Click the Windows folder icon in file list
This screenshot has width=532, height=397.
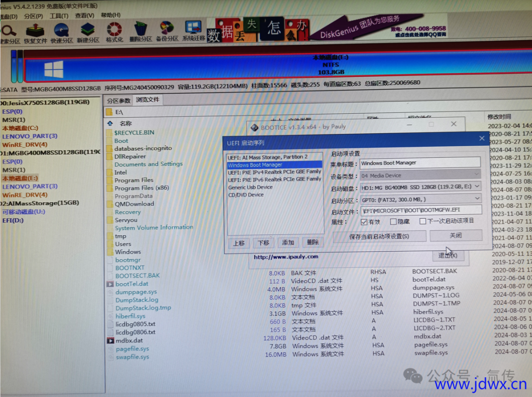[x=109, y=252]
